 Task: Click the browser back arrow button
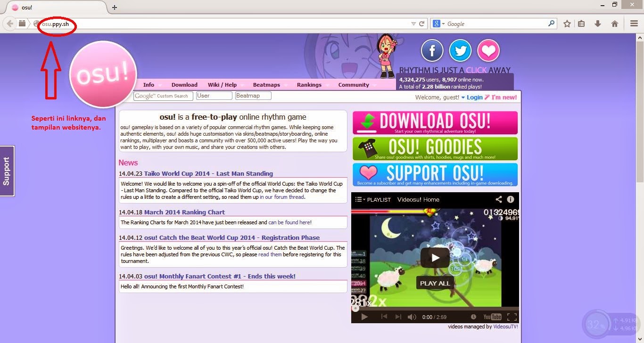tap(10, 24)
